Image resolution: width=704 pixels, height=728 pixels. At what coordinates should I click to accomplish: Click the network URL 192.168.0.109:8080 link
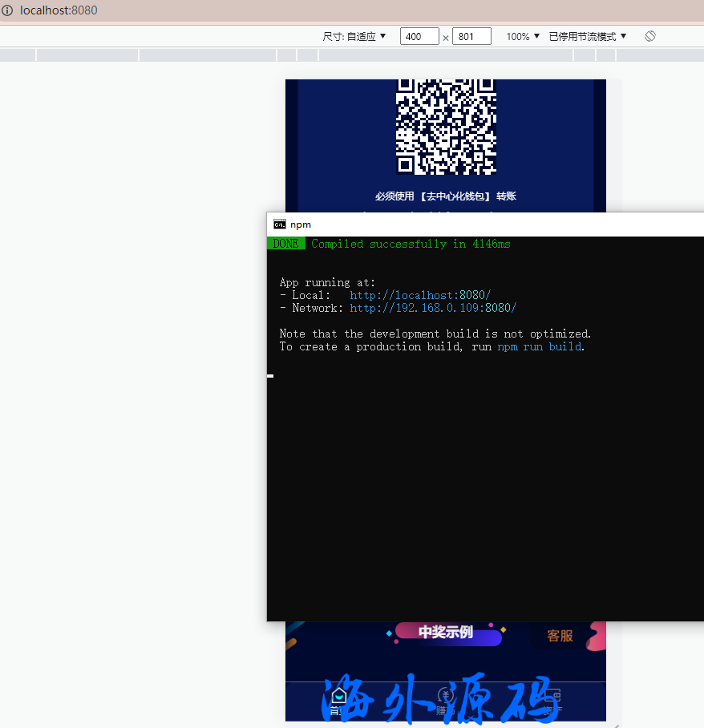point(433,308)
